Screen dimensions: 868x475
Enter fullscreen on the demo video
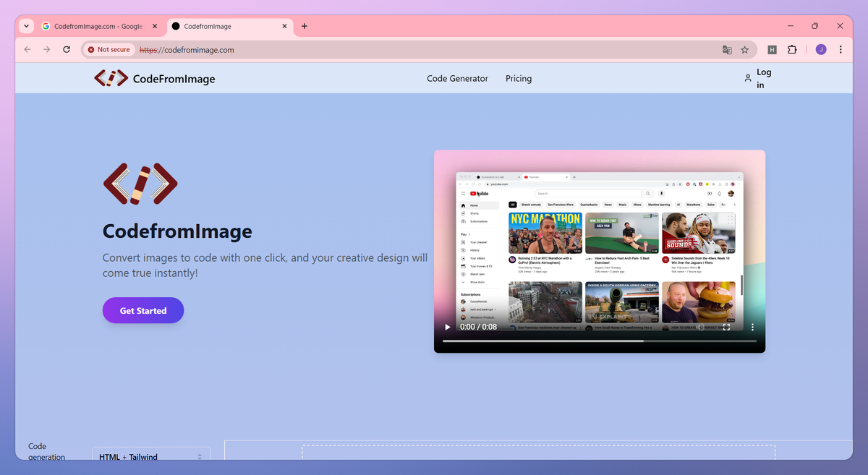tap(726, 327)
